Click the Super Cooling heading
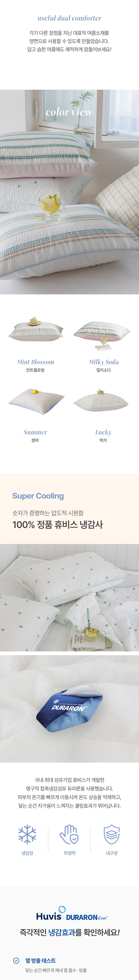 tap(38, 496)
